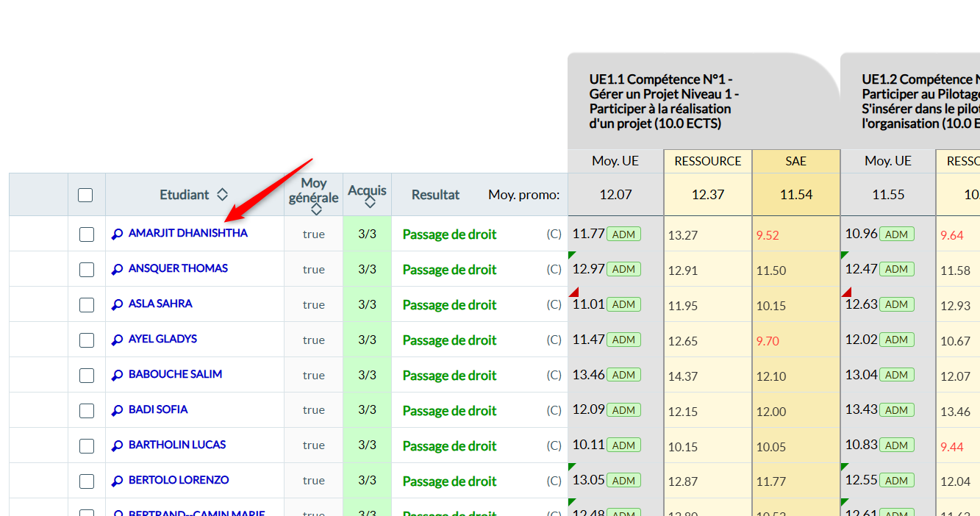Tick the select-all checkbox in table header
Image resolution: width=980 pixels, height=516 pixels.
[85, 195]
